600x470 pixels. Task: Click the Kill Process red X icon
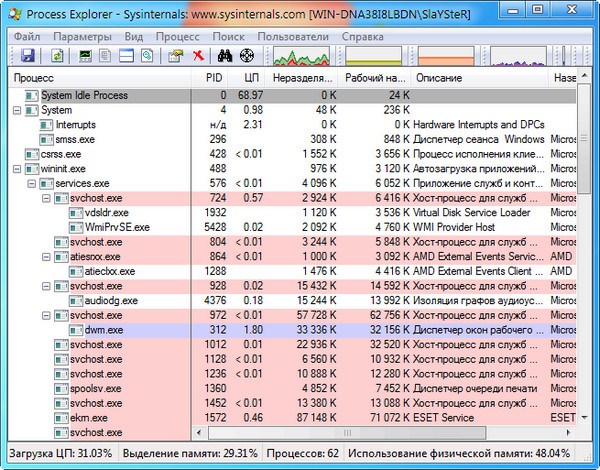tap(199, 55)
